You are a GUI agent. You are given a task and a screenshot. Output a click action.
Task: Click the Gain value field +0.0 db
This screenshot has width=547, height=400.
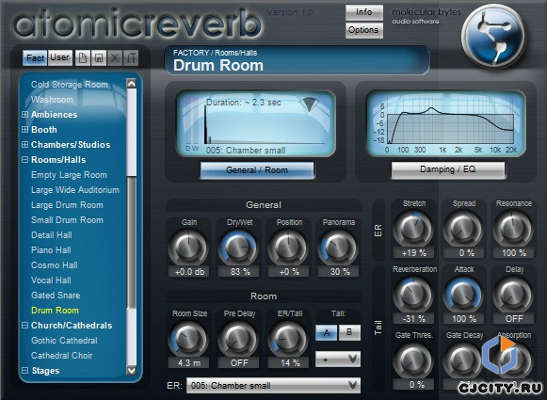pyautogui.click(x=189, y=272)
